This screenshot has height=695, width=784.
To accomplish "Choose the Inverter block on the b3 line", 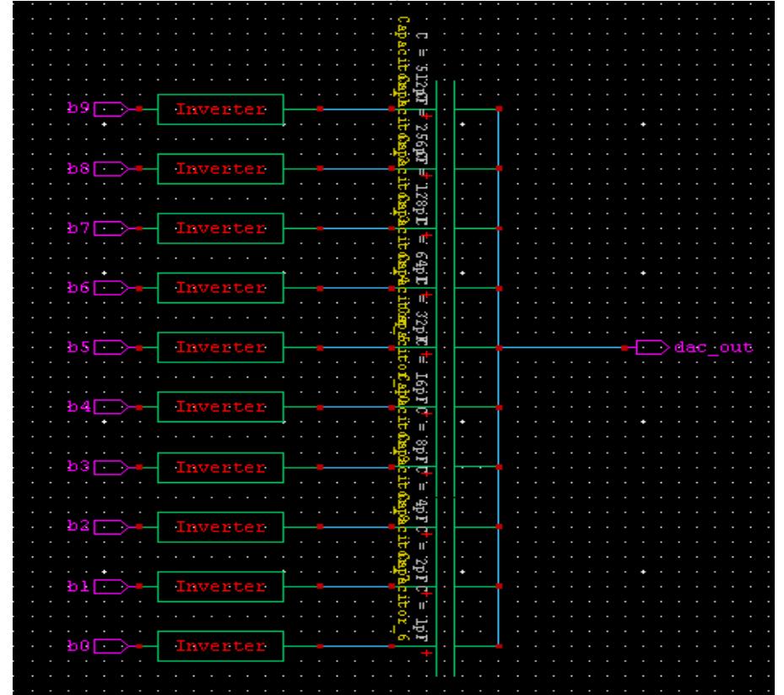I will point(220,467).
